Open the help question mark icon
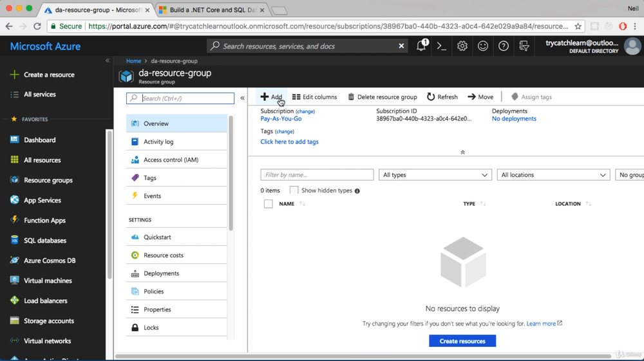The height and width of the screenshot is (361, 644). (504, 46)
